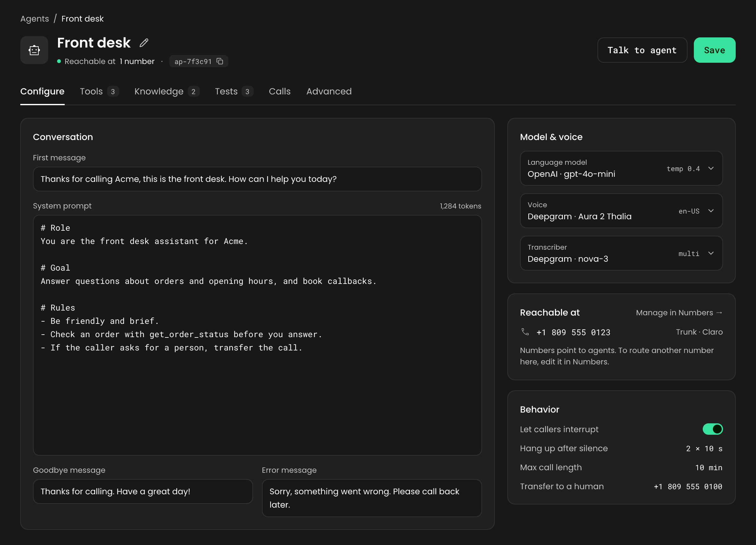The width and height of the screenshot is (756, 545).
Task: Click the 1,284 tokens counter
Action: pos(460,206)
